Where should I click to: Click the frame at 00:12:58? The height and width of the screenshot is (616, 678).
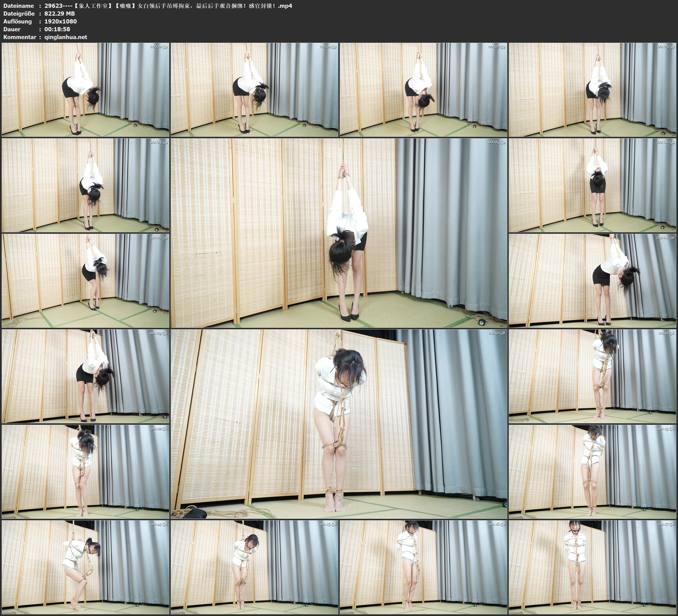pyautogui.click(x=85, y=471)
